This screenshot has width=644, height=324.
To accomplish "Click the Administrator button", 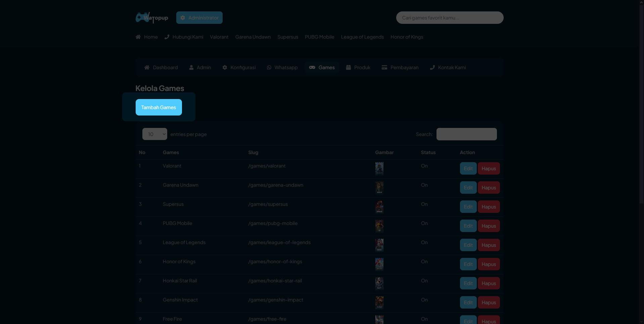I will click(199, 18).
